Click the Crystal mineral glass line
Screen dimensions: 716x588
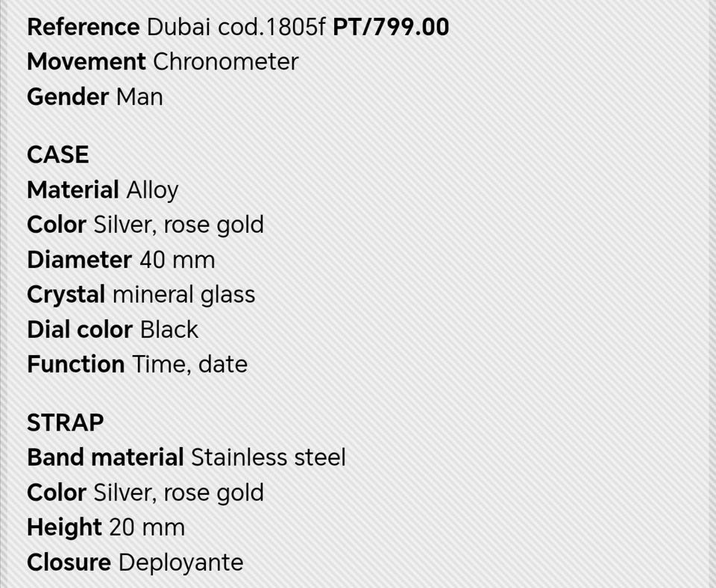[x=141, y=295]
